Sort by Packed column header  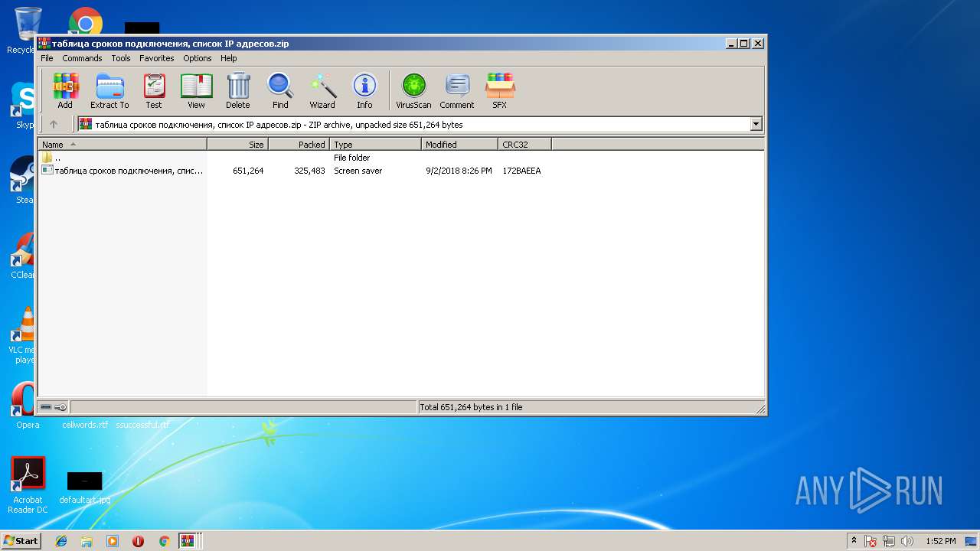(x=299, y=145)
